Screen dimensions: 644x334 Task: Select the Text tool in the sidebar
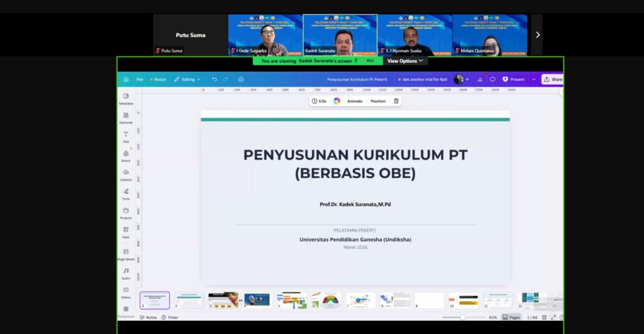pyautogui.click(x=126, y=136)
